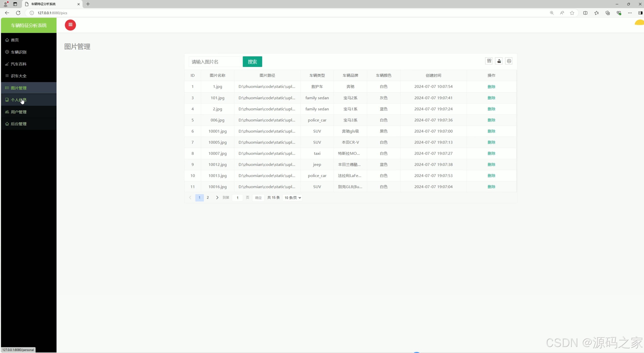Open browser settings and more menu

[630, 13]
